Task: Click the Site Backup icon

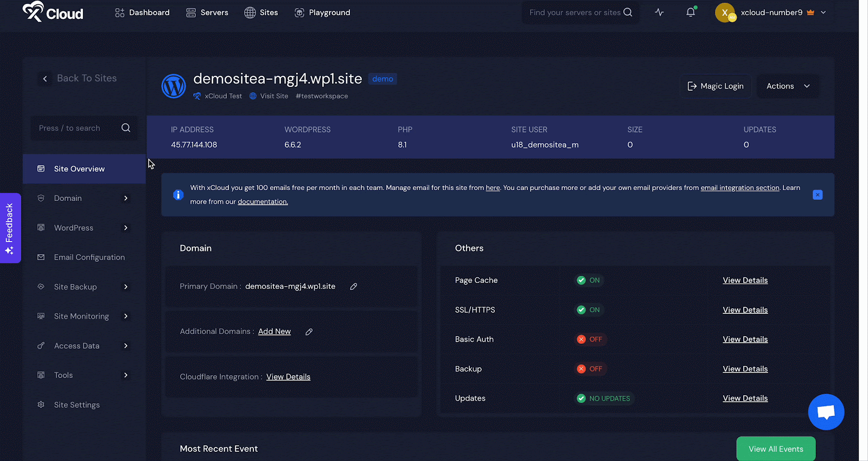Action: click(x=41, y=287)
